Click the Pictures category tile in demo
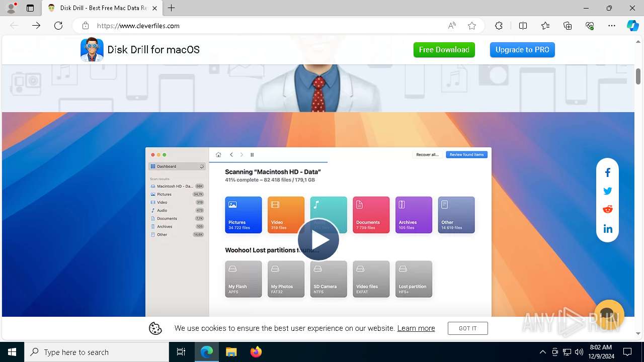 pos(244,215)
